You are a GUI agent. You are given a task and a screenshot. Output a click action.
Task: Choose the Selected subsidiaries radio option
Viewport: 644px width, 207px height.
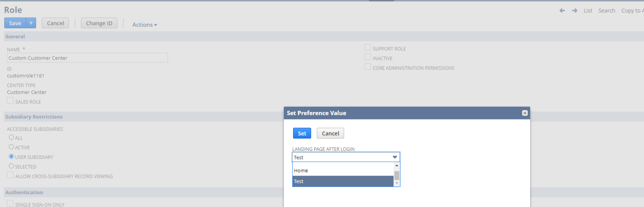[12, 166]
